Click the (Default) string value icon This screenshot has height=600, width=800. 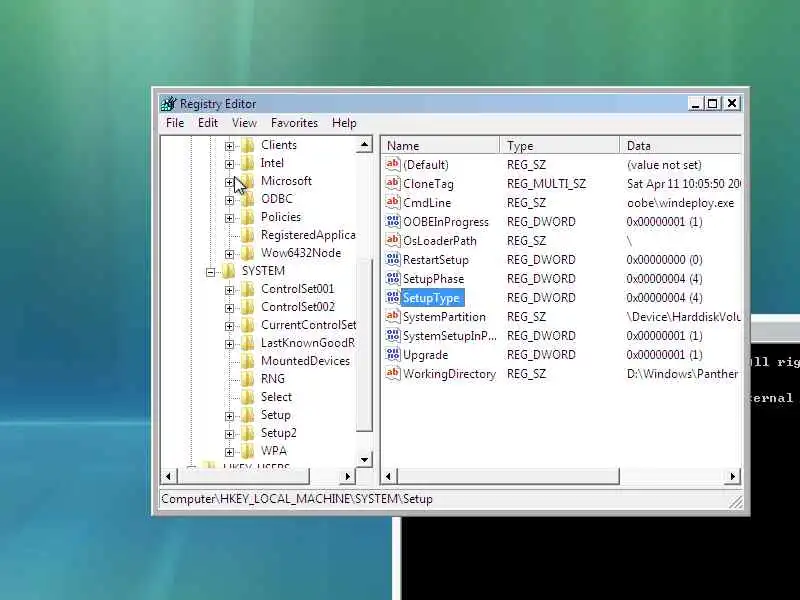(x=392, y=164)
